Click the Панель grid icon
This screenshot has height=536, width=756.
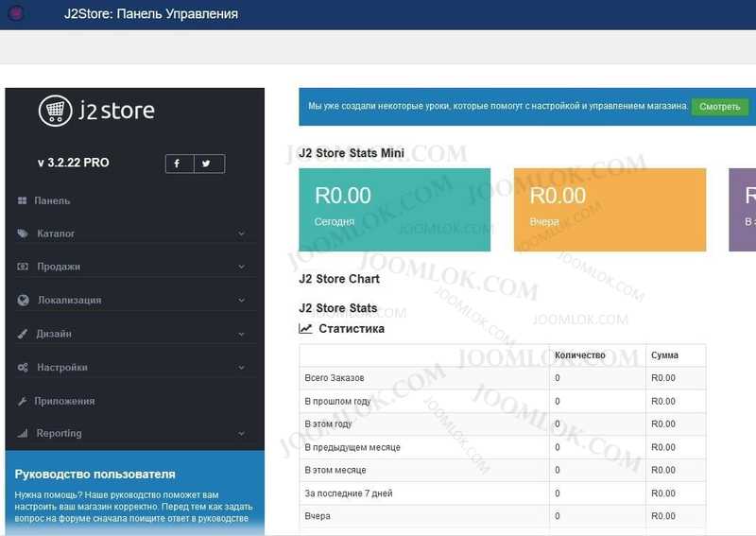click(x=22, y=200)
